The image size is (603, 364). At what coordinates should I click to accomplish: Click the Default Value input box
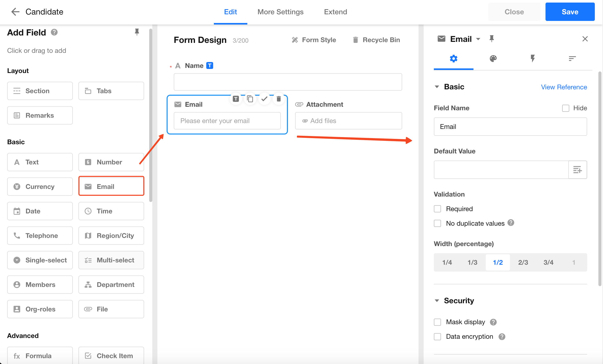[501, 170]
